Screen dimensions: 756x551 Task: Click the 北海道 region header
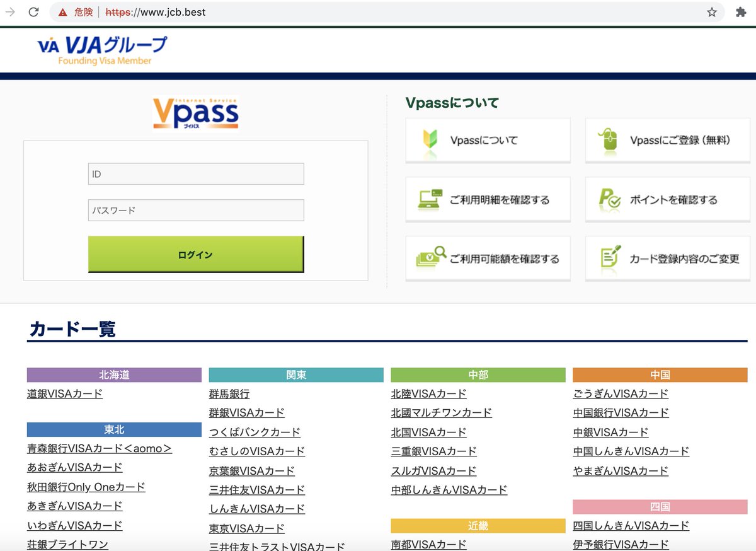[x=114, y=374]
